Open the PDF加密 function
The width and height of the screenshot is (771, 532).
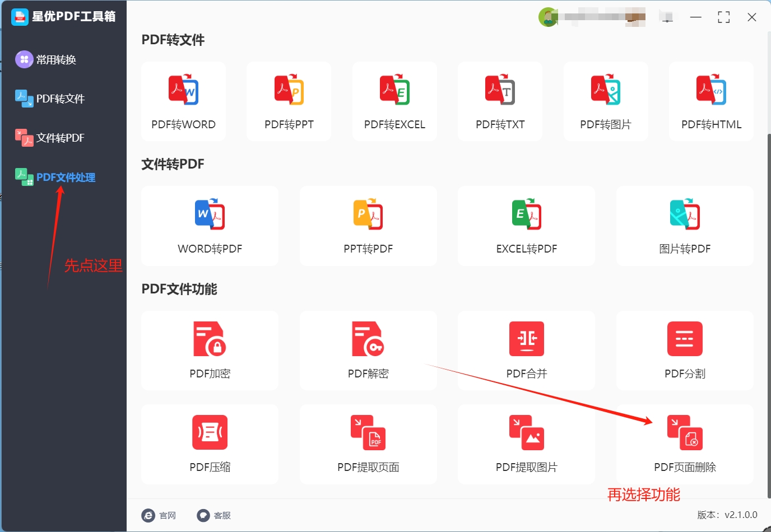210,351
